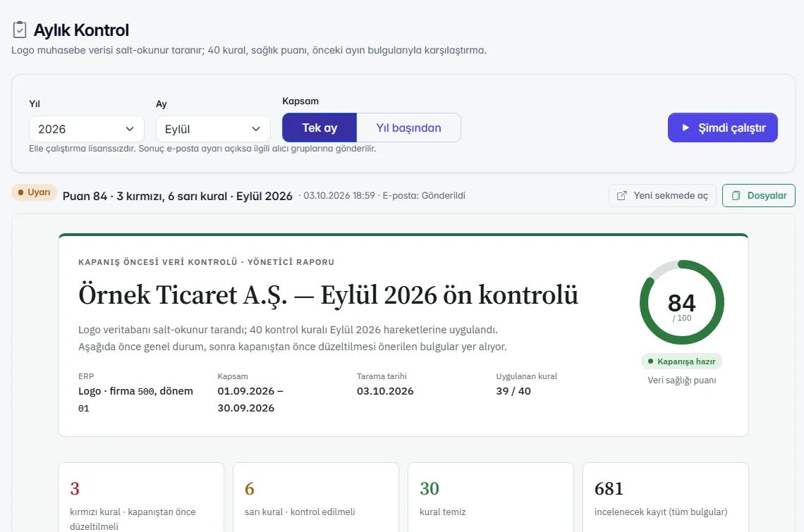Open report with Yeni sekmede aç
This screenshot has height=532, width=804.
662,196
